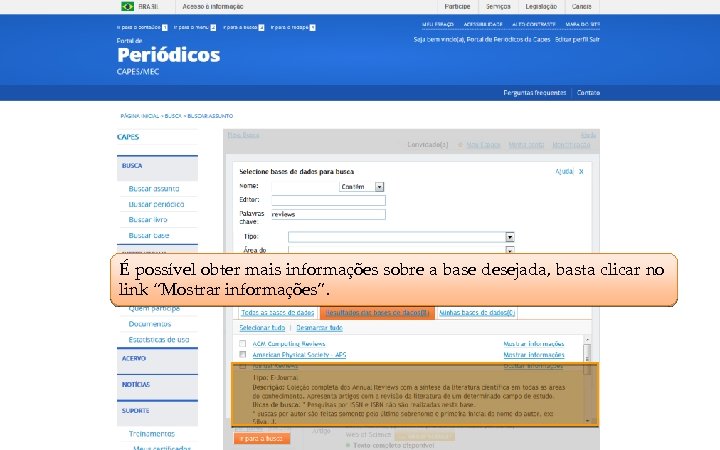Click the Palavras chave field containing reviews

pos(328,214)
